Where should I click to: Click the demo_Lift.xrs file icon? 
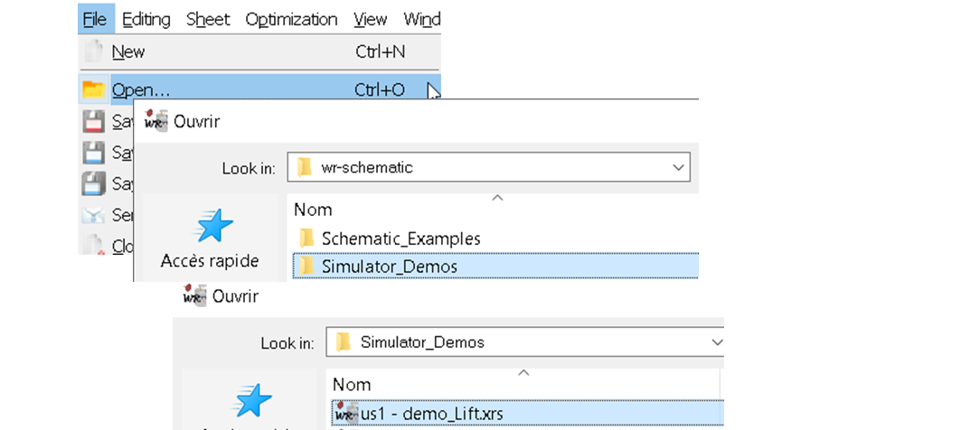tap(346, 413)
